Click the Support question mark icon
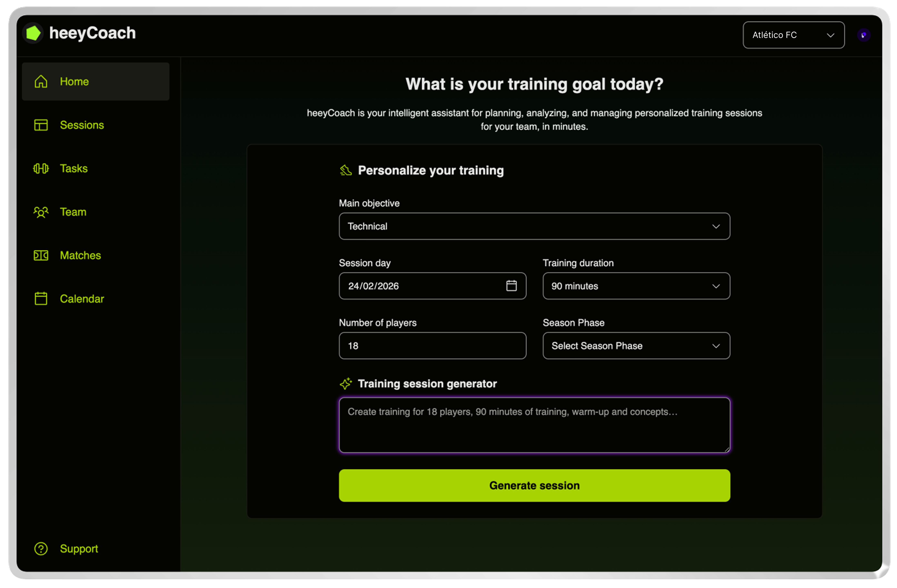 [41, 549]
